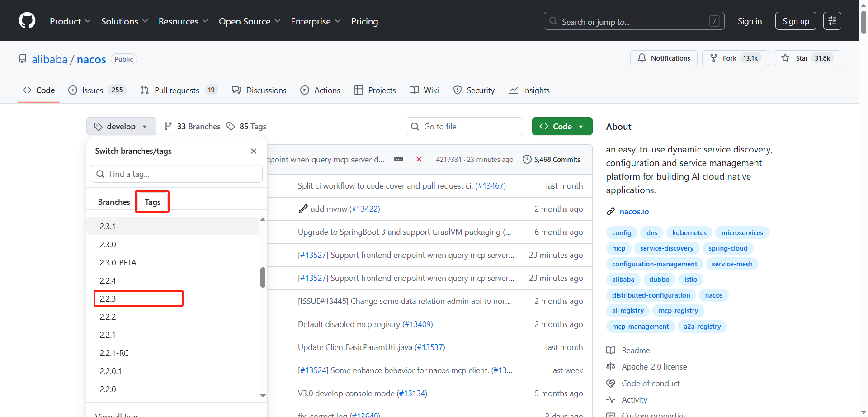868x417 pixels.
Task: Select tag 2.2.4
Action: point(172,280)
